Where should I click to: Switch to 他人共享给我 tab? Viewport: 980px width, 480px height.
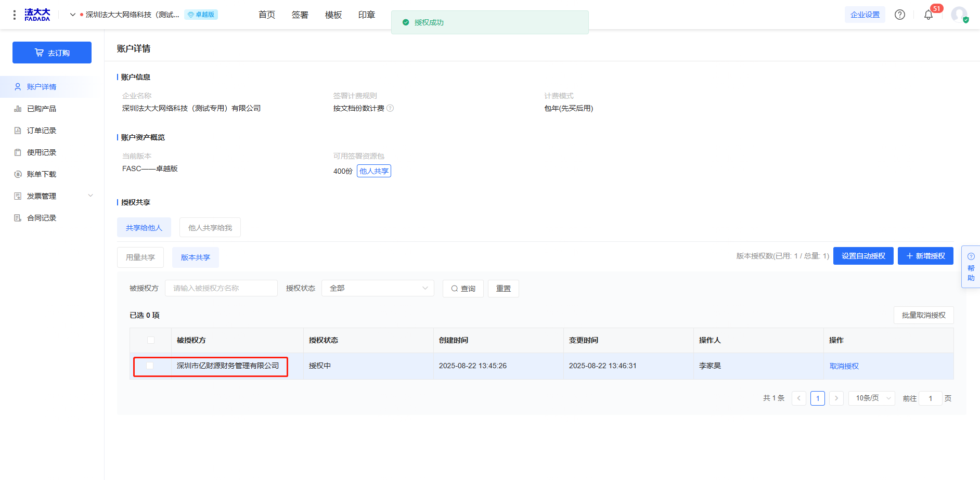coord(210,227)
